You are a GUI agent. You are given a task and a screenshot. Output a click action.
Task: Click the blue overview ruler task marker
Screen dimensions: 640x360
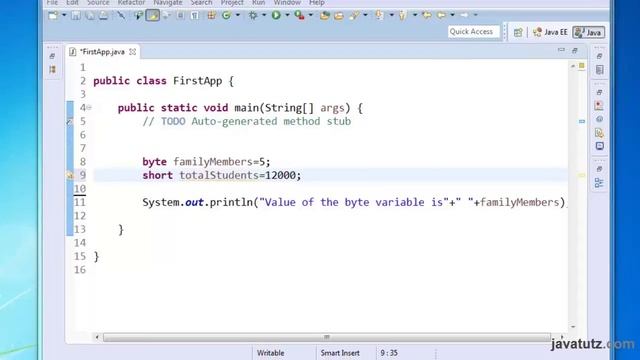pyautogui.click(x=582, y=122)
